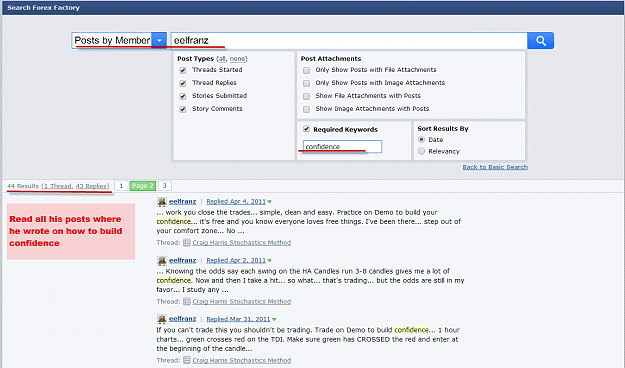This screenshot has height=368, width=625.
Task: Check Show Image Attachments with Posts
Action: [x=307, y=109]
